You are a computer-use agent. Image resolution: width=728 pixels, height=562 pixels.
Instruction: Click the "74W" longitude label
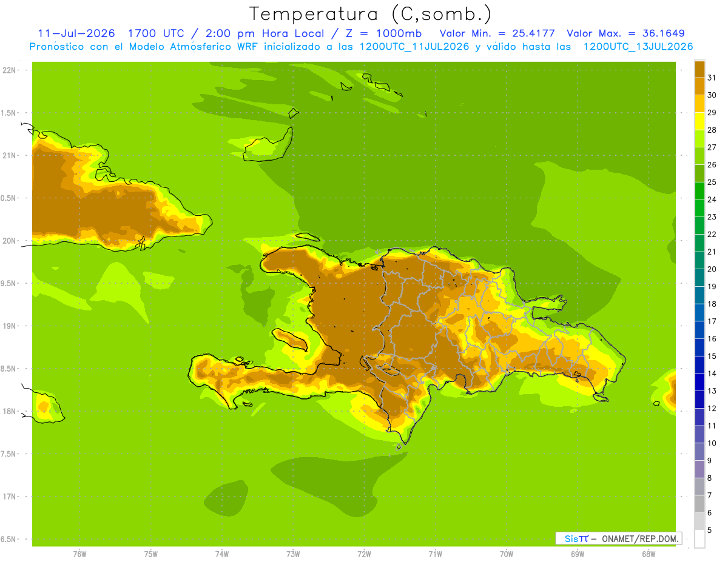pyautogui.click(x=221, y=554)
